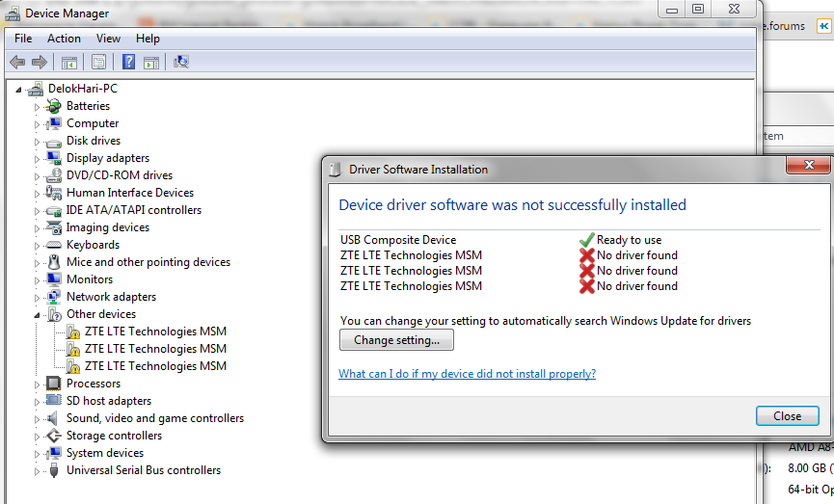Screen dimensions: 834x504
Task: Select the Other devices label
Action: (101, 314)
